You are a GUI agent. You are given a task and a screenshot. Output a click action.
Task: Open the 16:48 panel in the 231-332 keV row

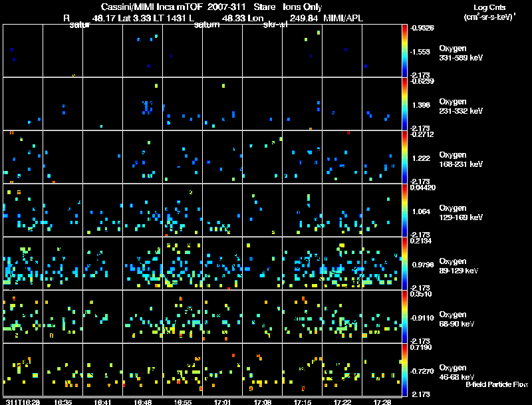tap(142, 104)
